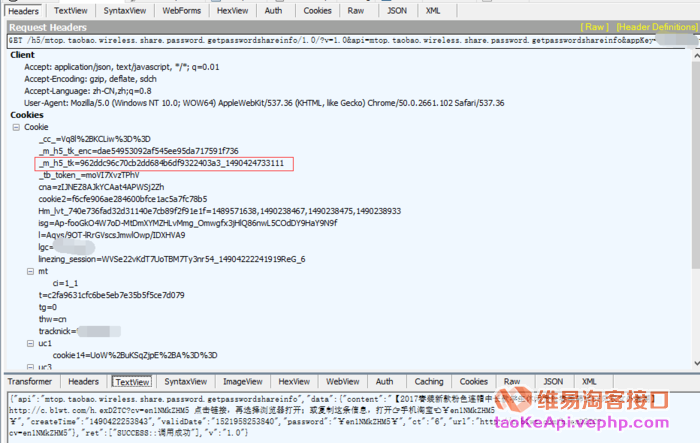
Task: Open response Headers tab
Action: click(x=83, y=381)
